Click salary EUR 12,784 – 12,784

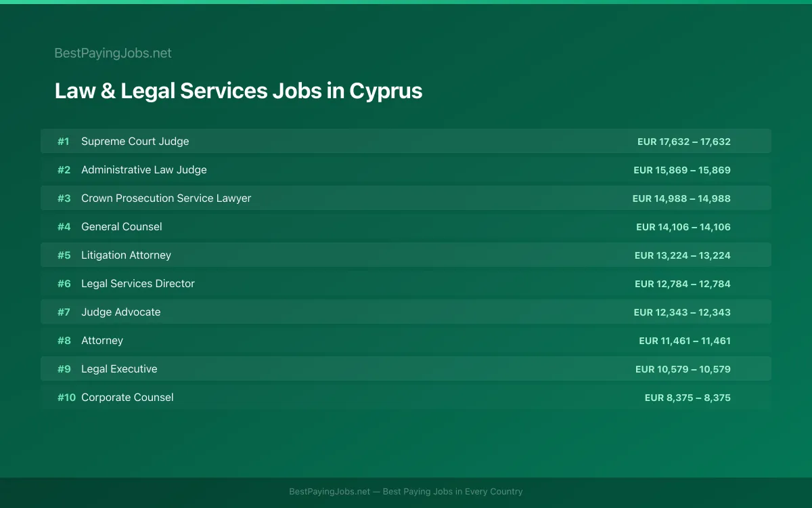(x=683, y=284)
